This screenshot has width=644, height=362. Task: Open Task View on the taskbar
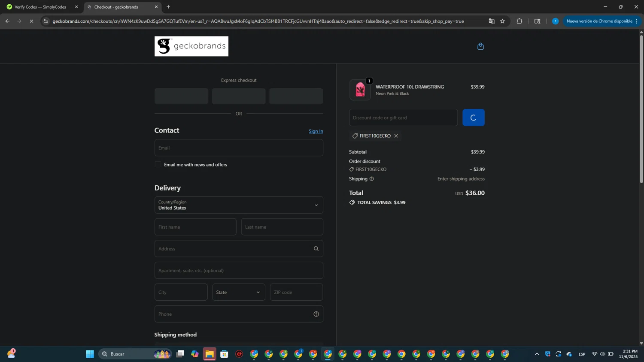click(x=180, y=354)
